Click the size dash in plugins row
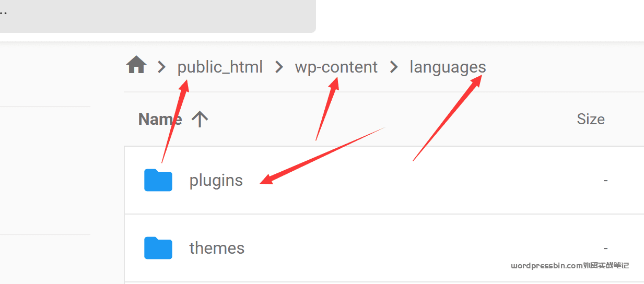This screenshot has height=284, width=644. pyautogui.click(x=605, y=181)
